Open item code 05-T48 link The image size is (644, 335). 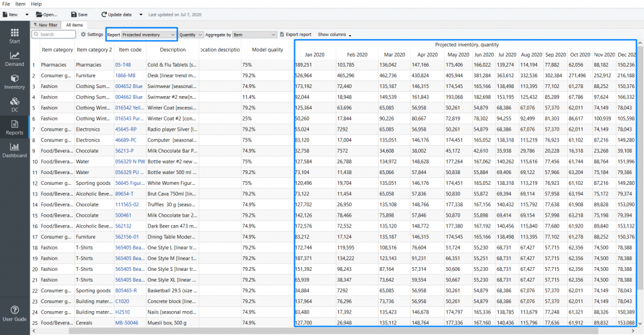point(123,65)
